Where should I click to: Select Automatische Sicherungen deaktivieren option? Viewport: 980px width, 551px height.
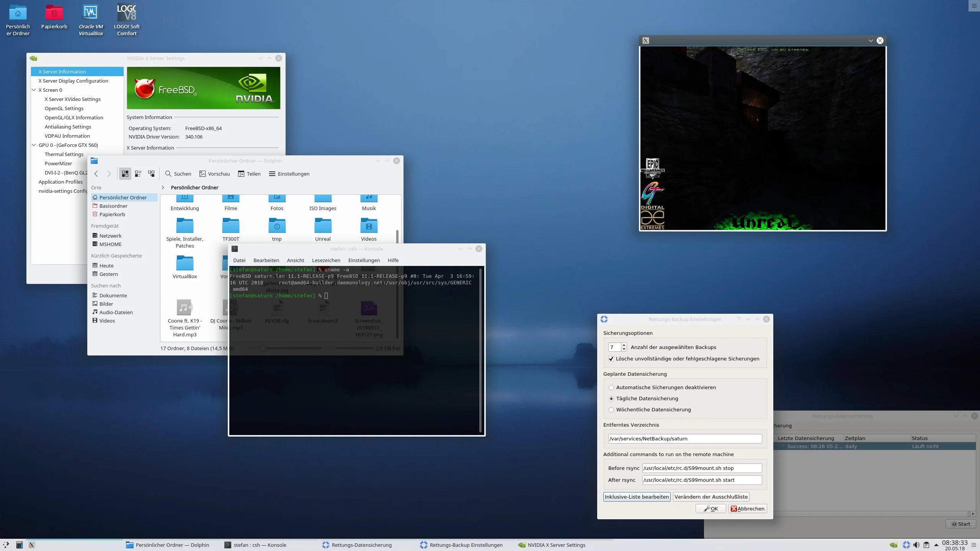coord(611,388)
